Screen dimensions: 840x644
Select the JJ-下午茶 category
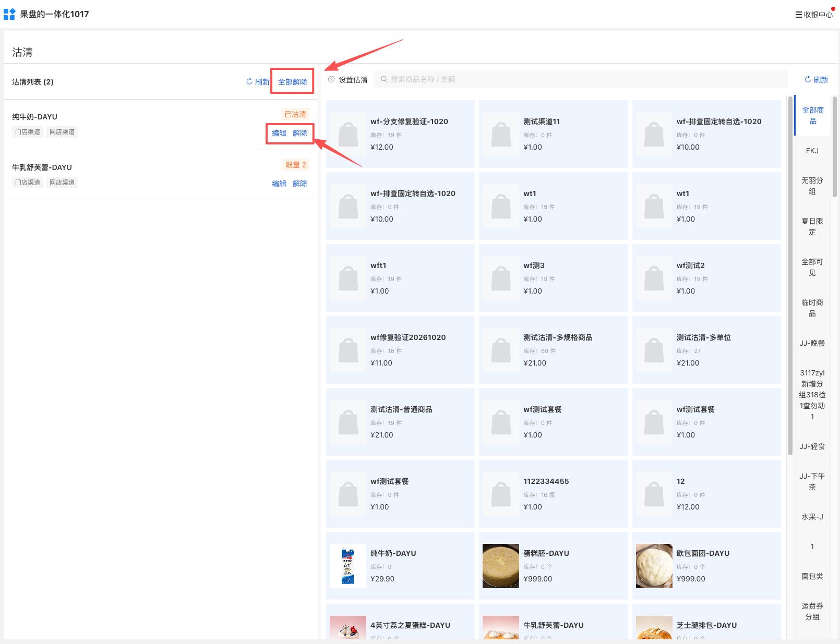click(x=812, y=481)
